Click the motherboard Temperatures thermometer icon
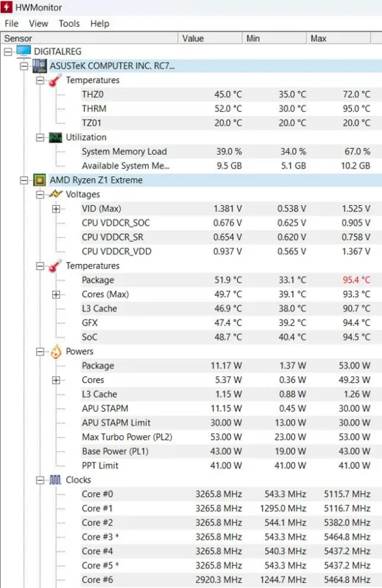 pyautogui.click(x=56, y=80)
